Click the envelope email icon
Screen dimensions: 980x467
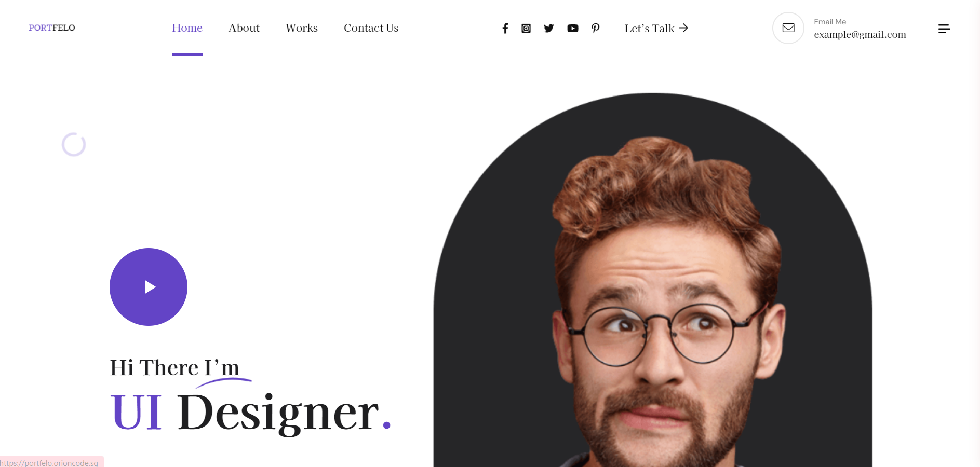pyautogui.click(x=788, y=28)
